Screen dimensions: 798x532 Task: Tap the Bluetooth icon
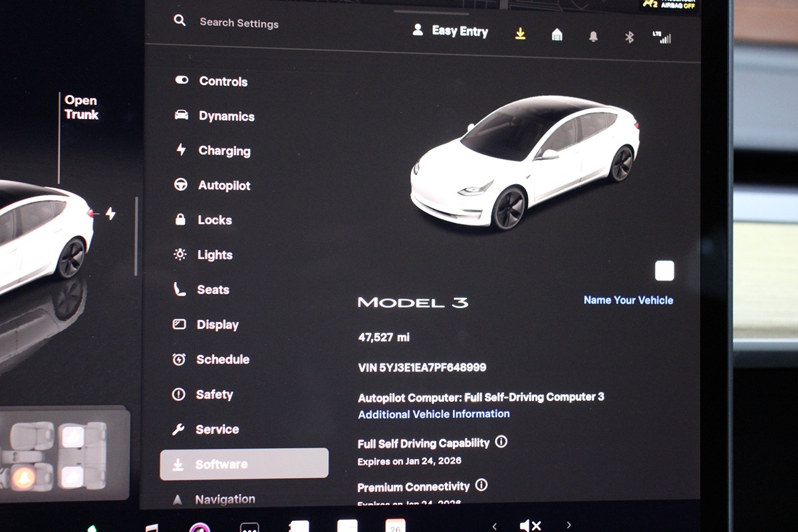(629, 37)
